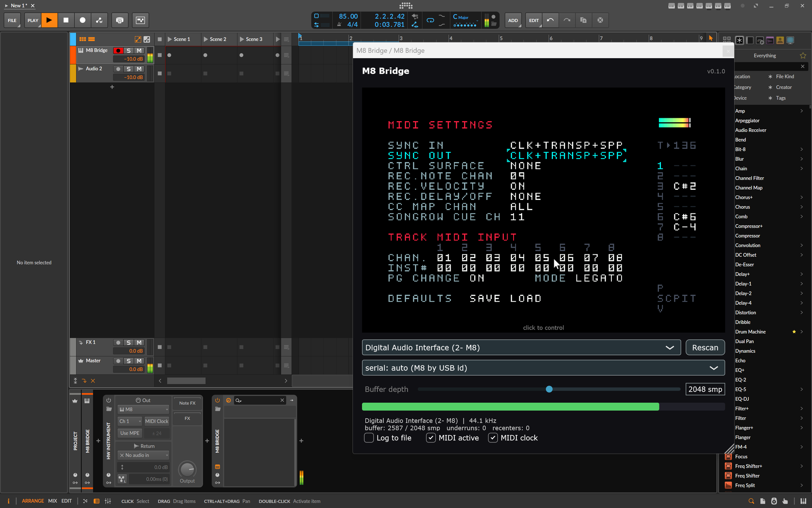Image resolution: width=812 pixels, height=508 pixels.
Task: Open the EDIT menu
Action: (534, 20)
